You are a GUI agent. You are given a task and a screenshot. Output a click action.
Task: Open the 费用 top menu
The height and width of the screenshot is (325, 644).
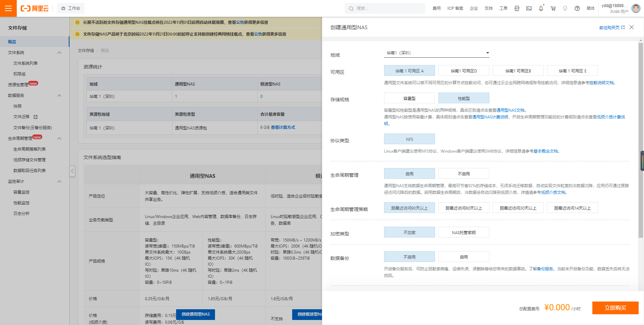[x=436, y=8]
